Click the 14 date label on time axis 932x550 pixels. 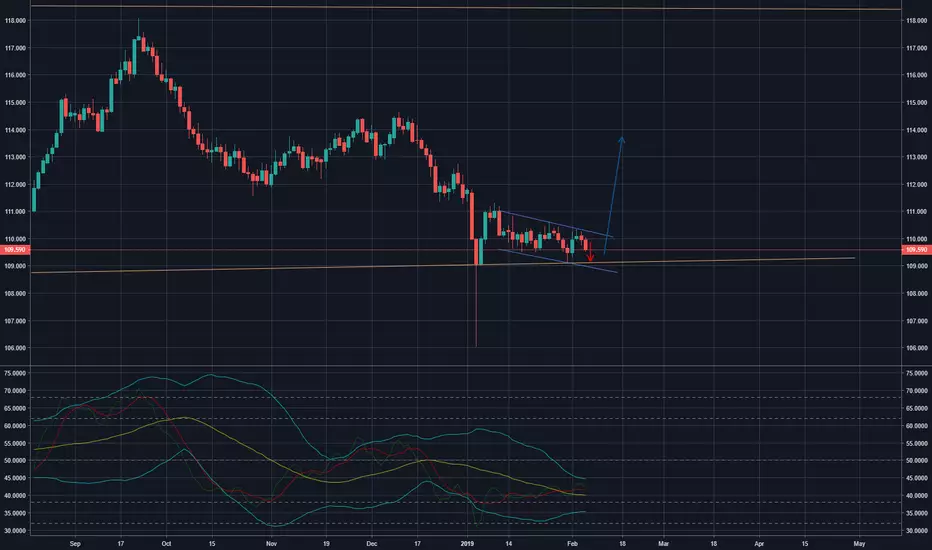coord(509,543)
